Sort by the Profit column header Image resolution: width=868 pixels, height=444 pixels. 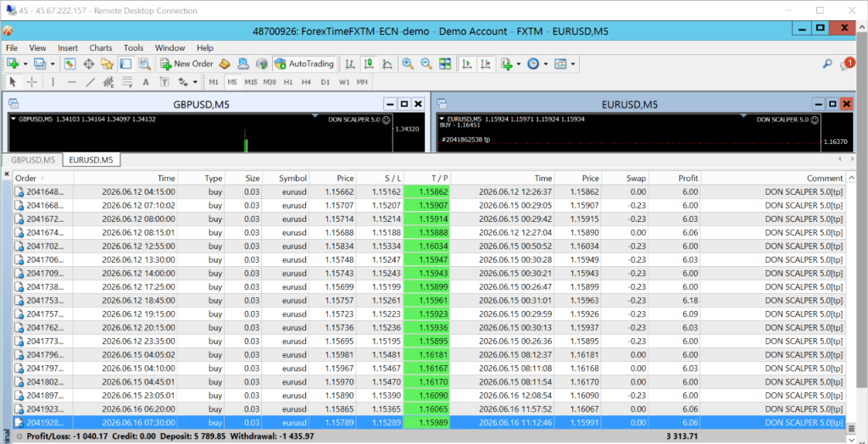click(675, 178)
